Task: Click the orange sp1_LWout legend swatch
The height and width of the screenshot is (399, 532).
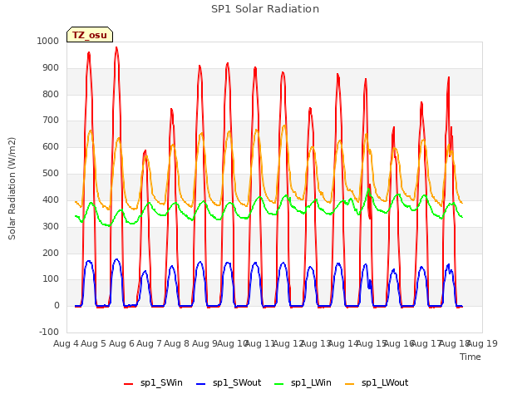Action: [349, 384]
